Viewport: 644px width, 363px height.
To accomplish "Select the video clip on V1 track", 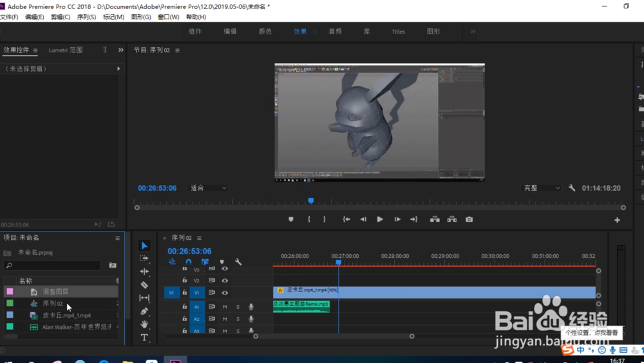I will (x=434, y=292).
